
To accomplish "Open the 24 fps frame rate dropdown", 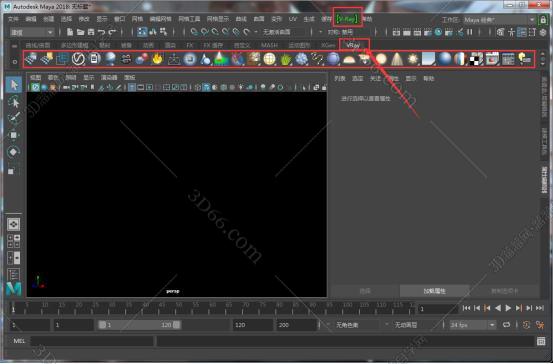I will [x=472, y=325].
